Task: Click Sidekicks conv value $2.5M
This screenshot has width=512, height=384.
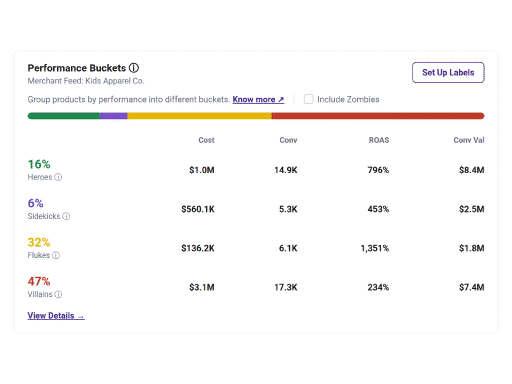Action: point(471,209)
